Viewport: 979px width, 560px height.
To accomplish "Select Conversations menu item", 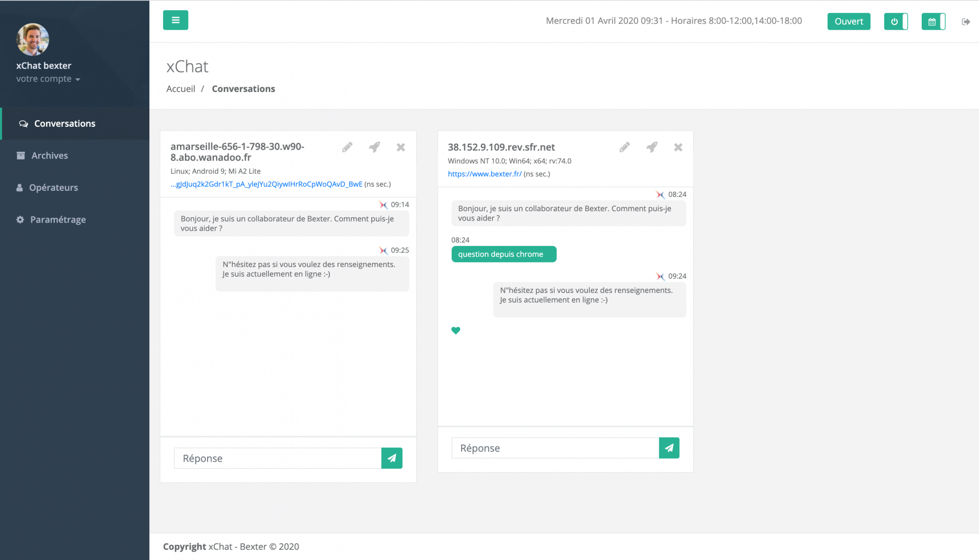I will point(65,123).
